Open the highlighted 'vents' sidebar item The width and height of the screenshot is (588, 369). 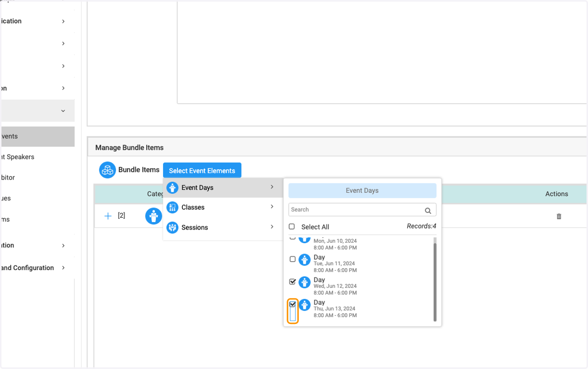(37, 137)
